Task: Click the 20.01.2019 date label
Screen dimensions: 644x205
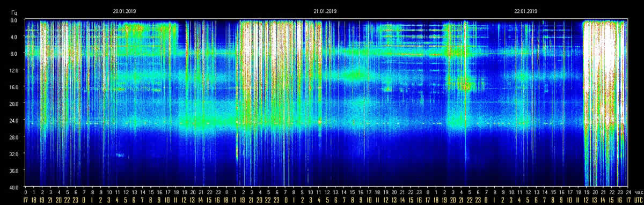Action: 123,11
